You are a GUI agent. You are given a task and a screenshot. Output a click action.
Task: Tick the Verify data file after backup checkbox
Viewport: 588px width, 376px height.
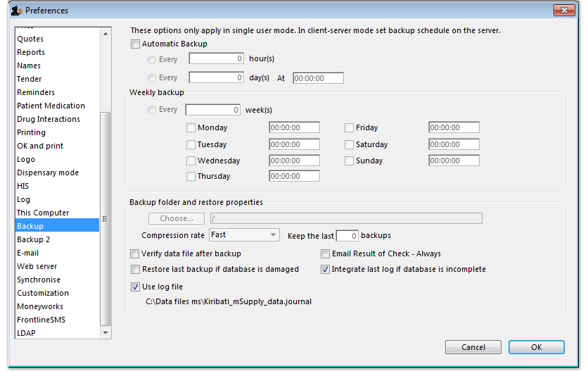(135, 253)
